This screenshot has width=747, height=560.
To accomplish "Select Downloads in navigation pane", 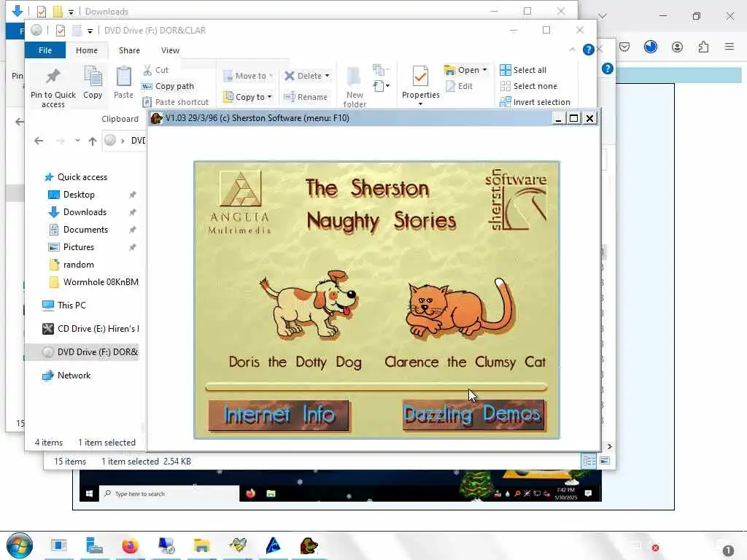I will pyautogui.click(x=77, y=212).
